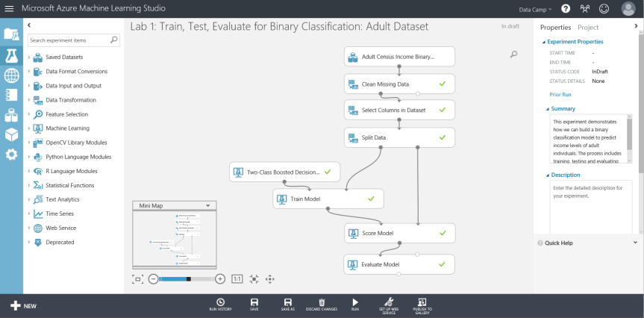This screenshot has height=318, width=644.
Task: Open Web Services via the globe sidebar icon
Action: tap(11, 75)
